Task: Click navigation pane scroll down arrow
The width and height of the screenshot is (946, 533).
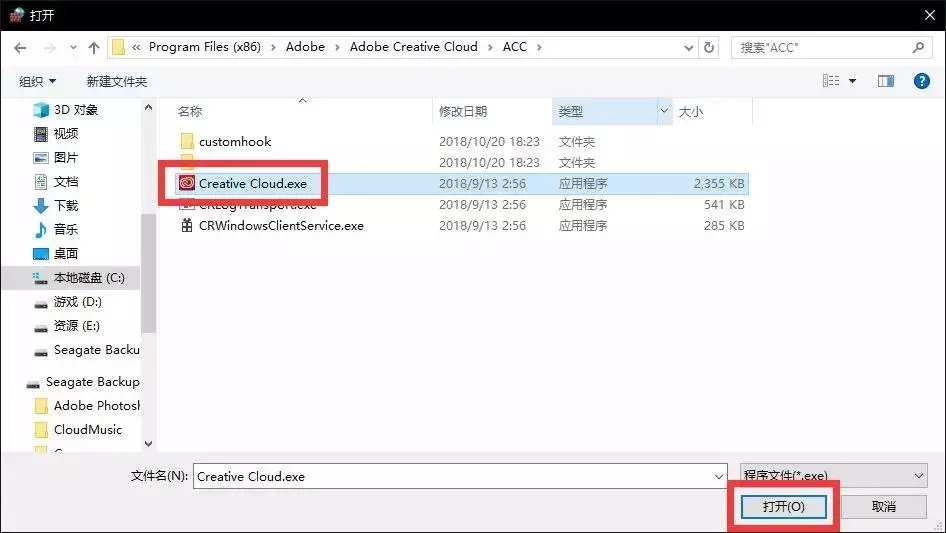Action: pyautogui.click(x=148, y=444)
